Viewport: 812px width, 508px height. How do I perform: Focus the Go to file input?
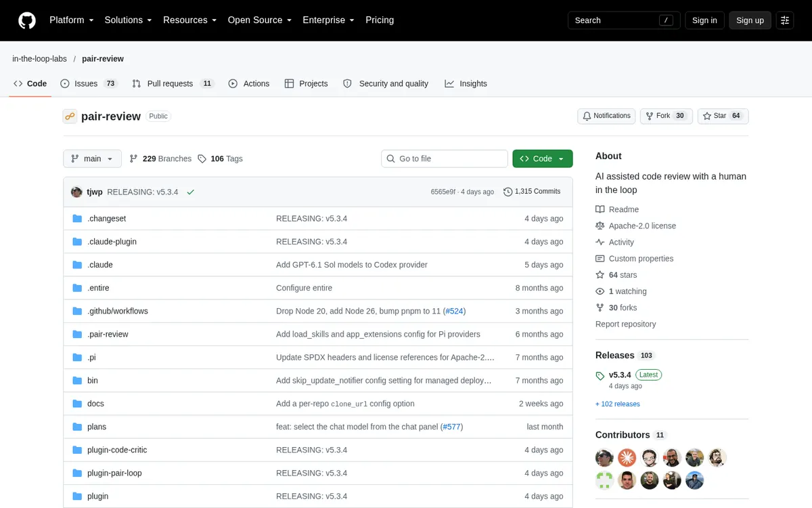(445, 158)
